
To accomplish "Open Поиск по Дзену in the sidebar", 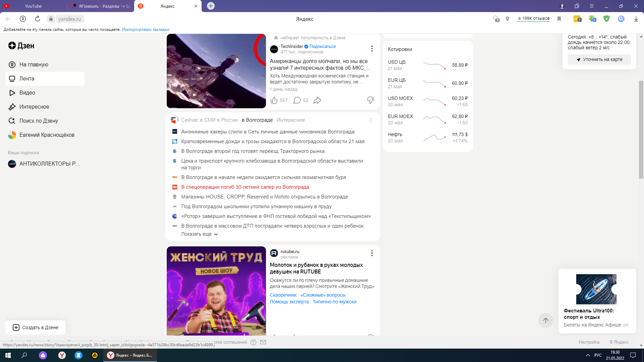I will [x=45, y=121].
